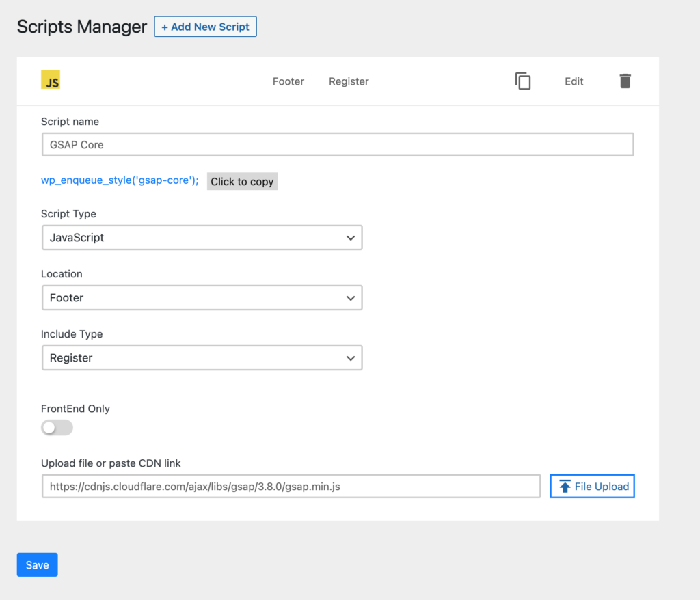Image resolution: width=700 pixels, height=600 pixels.
Task: Click the wp_enqueue_style('gsap-core') code link
Action: (x=120, y=180)
